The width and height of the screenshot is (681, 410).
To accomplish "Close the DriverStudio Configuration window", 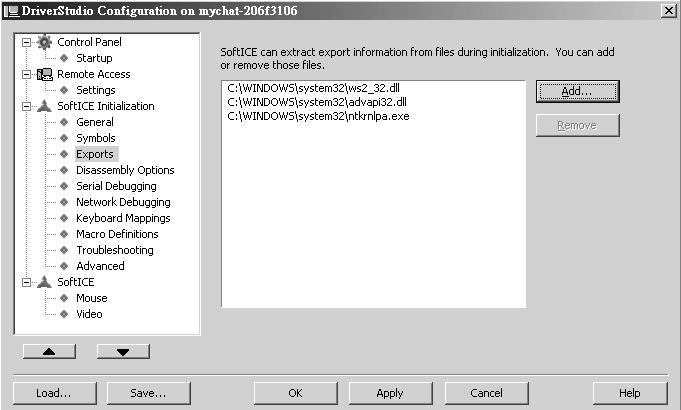I will [x=669, y=10].
